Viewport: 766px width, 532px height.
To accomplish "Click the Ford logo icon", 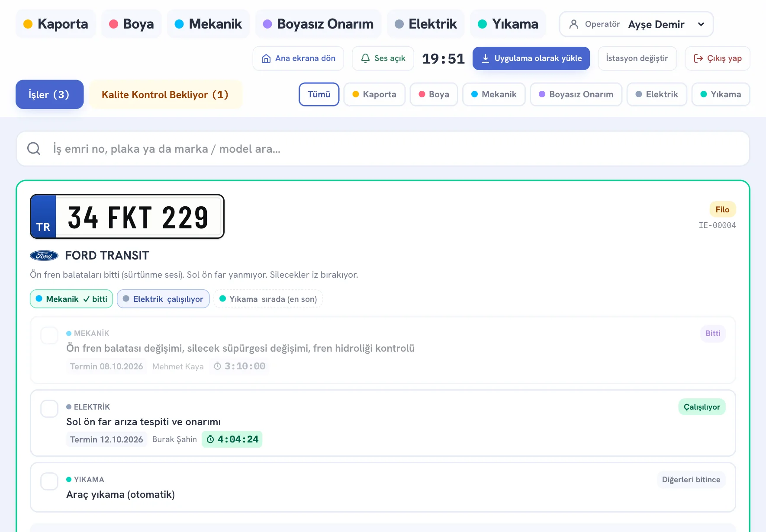I will [x=44, y=256].
